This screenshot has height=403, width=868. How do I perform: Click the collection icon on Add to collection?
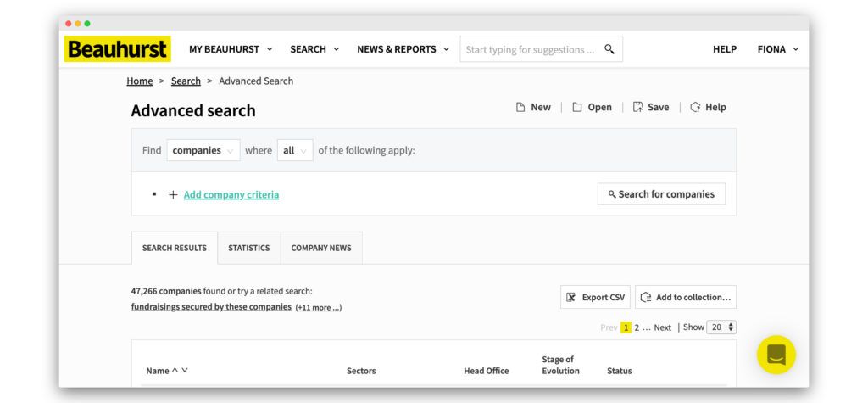coord(645,298)
